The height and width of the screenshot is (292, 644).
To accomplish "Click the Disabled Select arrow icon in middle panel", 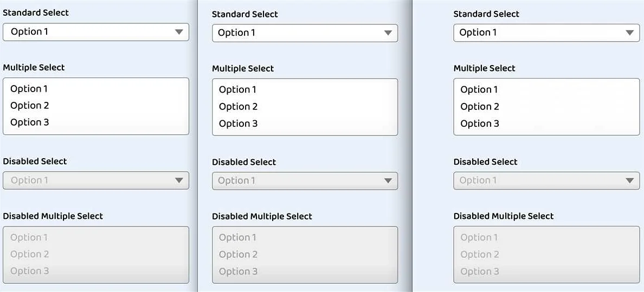I will coord(388,181).
